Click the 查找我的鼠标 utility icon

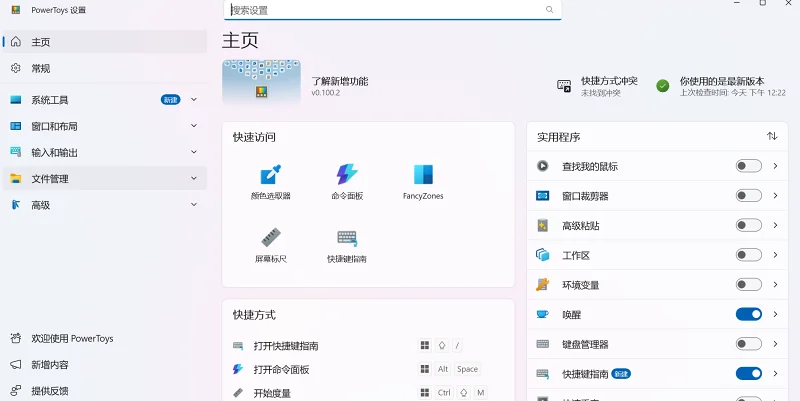542,166
